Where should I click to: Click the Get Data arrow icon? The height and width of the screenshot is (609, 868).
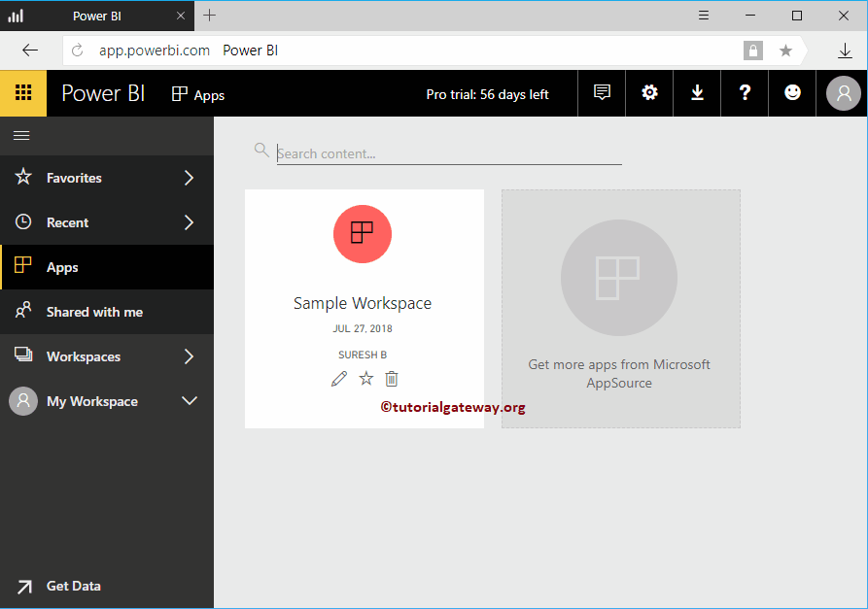24,587
